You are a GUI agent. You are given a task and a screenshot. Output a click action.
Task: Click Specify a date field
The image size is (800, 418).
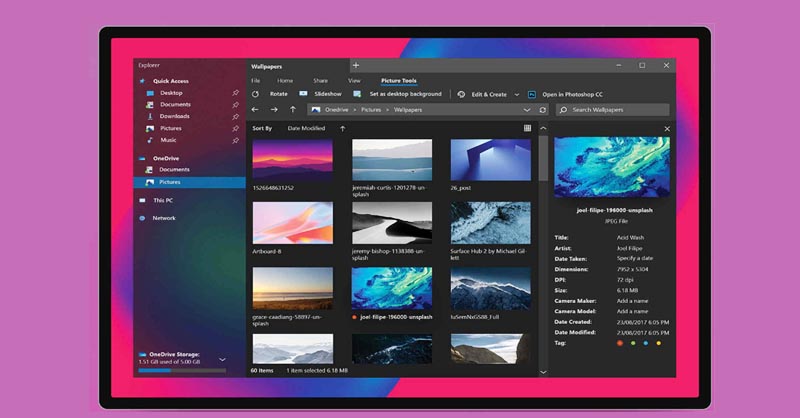click(x=635, y=258)
